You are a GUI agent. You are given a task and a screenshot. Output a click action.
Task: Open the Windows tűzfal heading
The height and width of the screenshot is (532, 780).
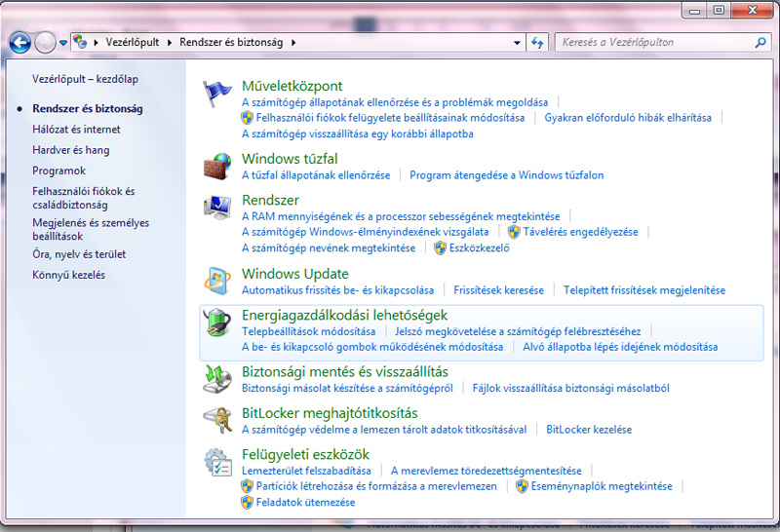290,159
